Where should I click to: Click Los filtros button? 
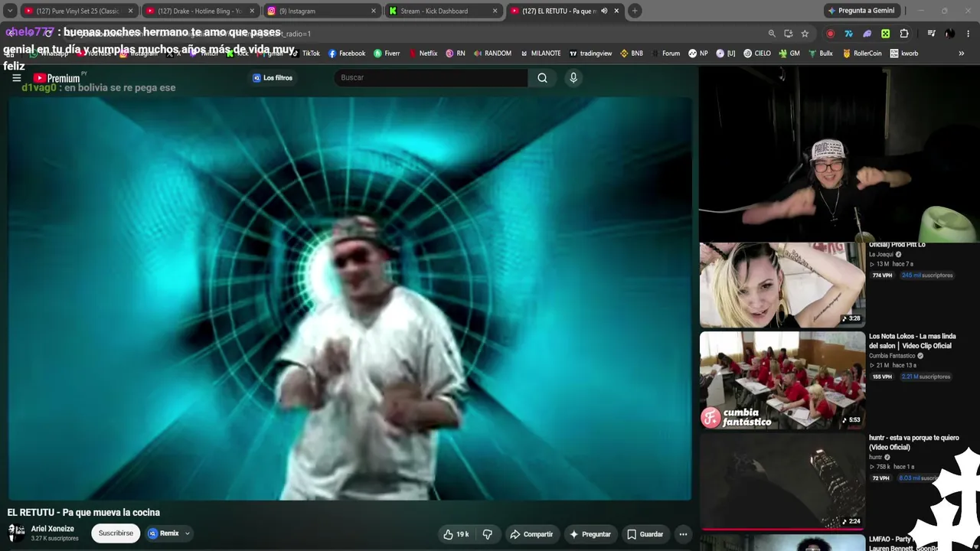click(x=273, y=78)
